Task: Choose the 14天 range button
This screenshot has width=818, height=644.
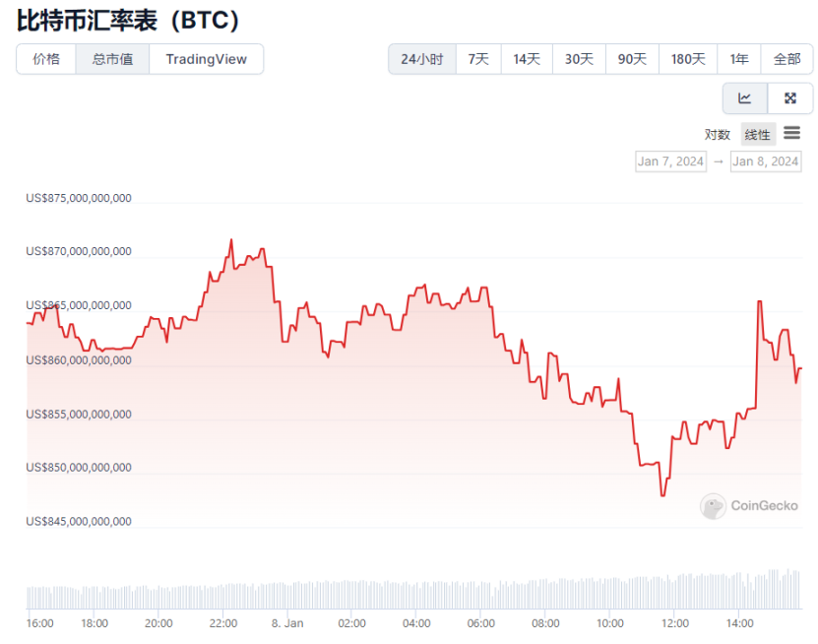Action: point(527,59)
